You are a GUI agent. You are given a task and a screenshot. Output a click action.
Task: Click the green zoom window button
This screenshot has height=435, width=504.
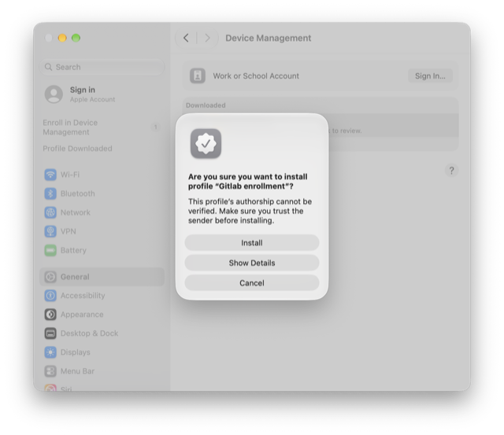click(x=76, y=38)
